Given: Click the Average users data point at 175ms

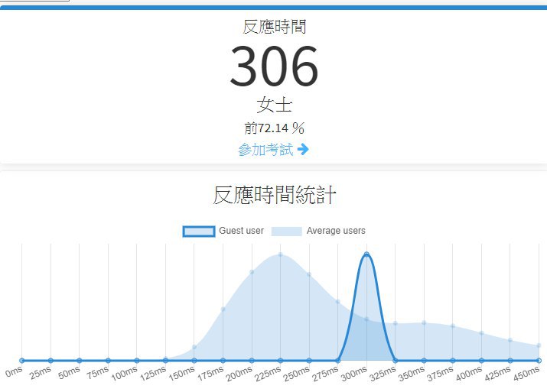Looking at the screenshot, I should 223,309.
